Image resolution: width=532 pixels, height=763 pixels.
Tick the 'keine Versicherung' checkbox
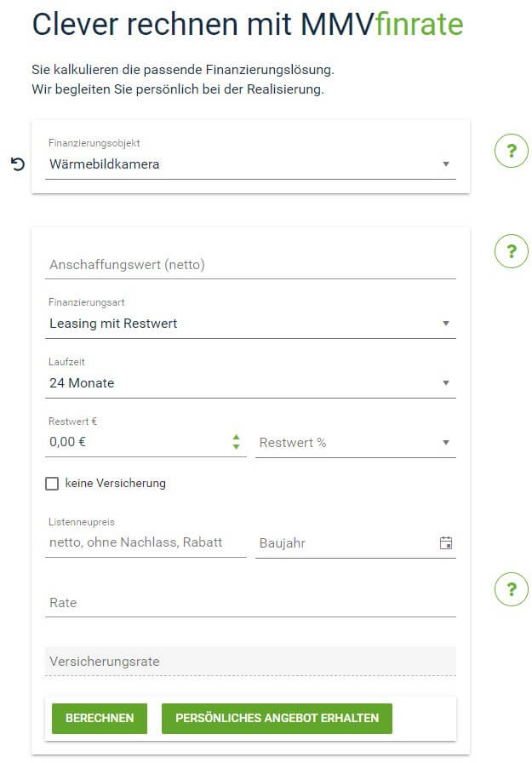point(52,484)
